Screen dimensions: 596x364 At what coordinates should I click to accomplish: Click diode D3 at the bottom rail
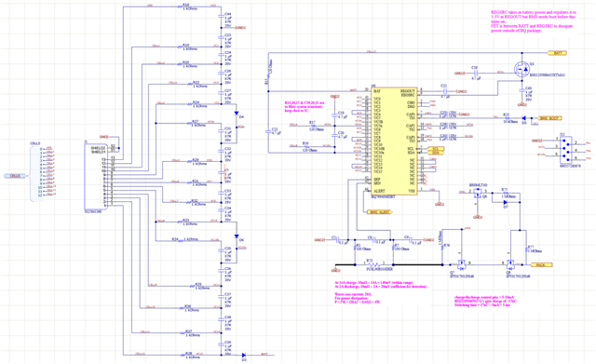tap(244, 356)
